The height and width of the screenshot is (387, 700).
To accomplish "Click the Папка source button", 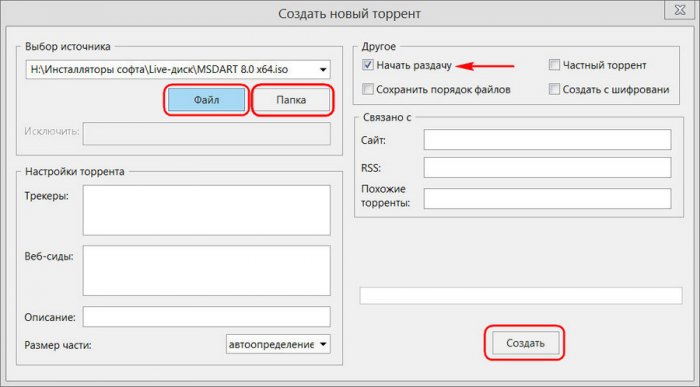I will coord(291,100).
